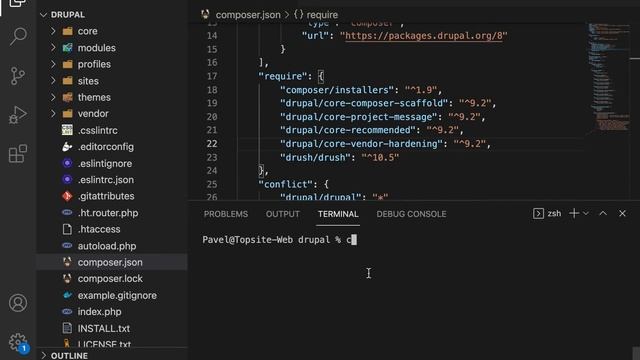The height and width of the screenshot is (360, 640).
Task: Click the core folder icon
Action: [x=67, y=31]
